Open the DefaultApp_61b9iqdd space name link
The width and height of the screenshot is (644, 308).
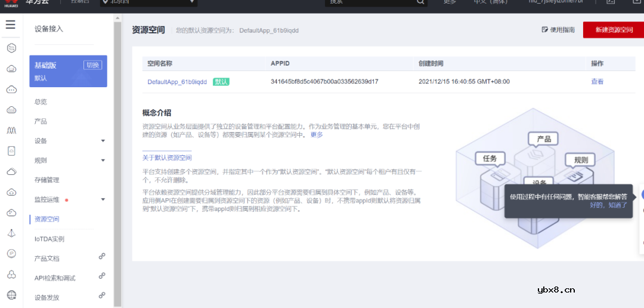point(177,82)
